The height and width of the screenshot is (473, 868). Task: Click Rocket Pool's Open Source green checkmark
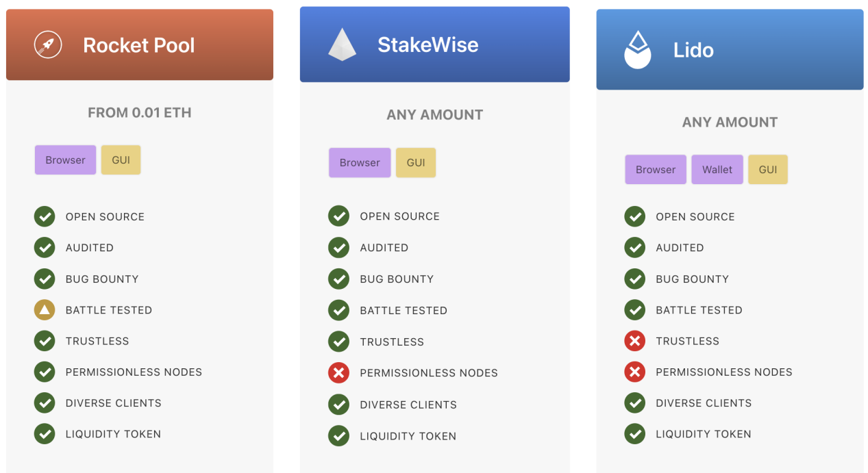click(x=45, y=216)
